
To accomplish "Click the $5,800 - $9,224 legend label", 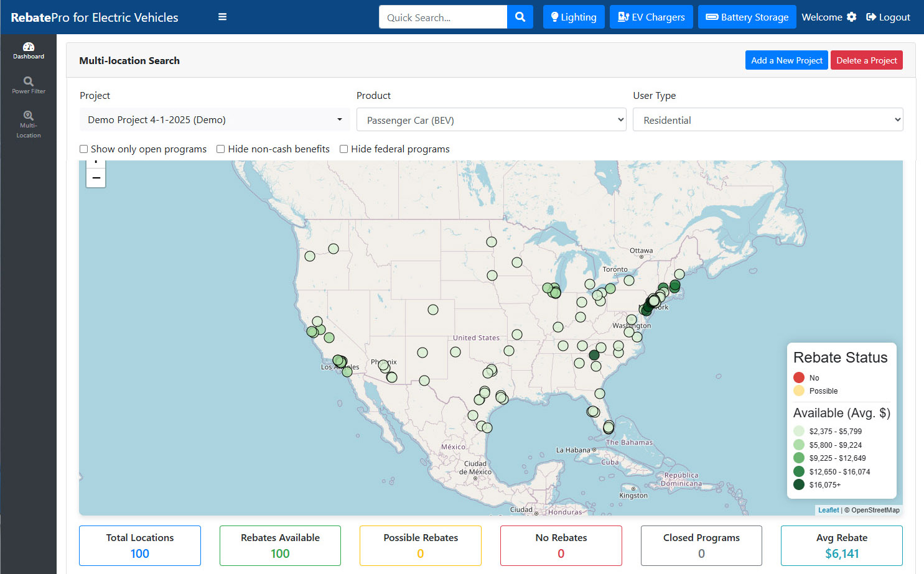I will point(836,445).
